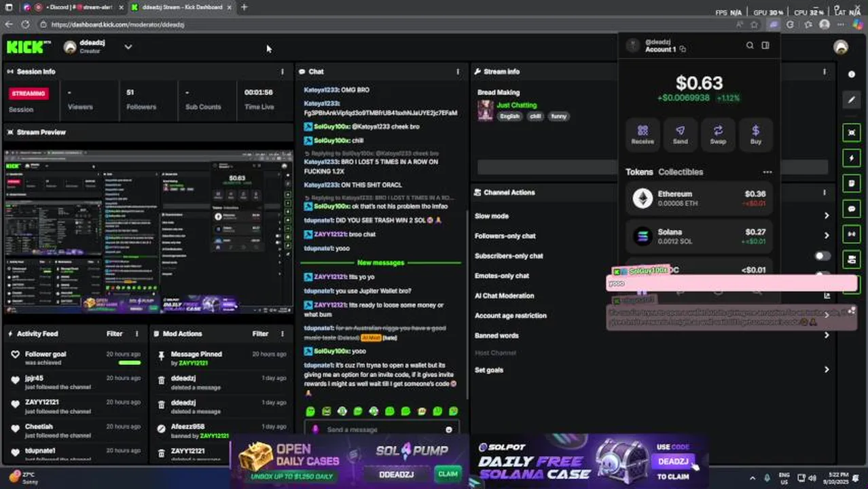Viewport: 868px width, 489px height.
Task: Click the Message Pinned mod action entry
Action: [221, 358]
